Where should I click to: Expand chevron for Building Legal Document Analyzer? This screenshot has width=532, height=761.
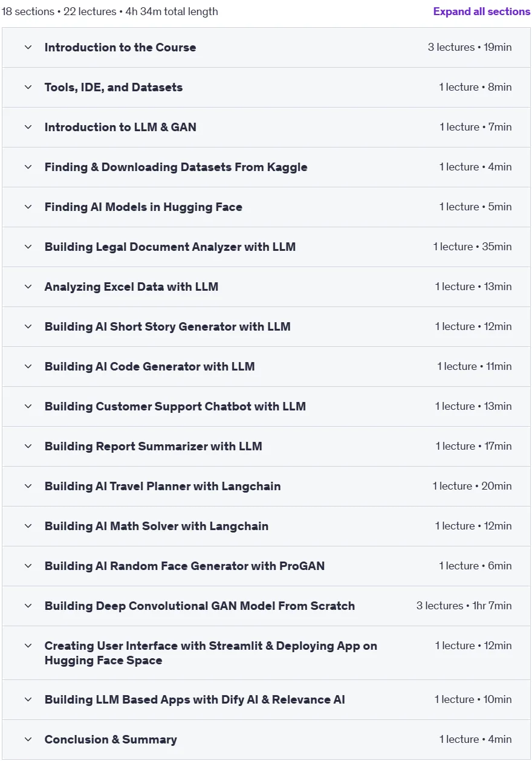pyautogui.click(x=28, y=247)
